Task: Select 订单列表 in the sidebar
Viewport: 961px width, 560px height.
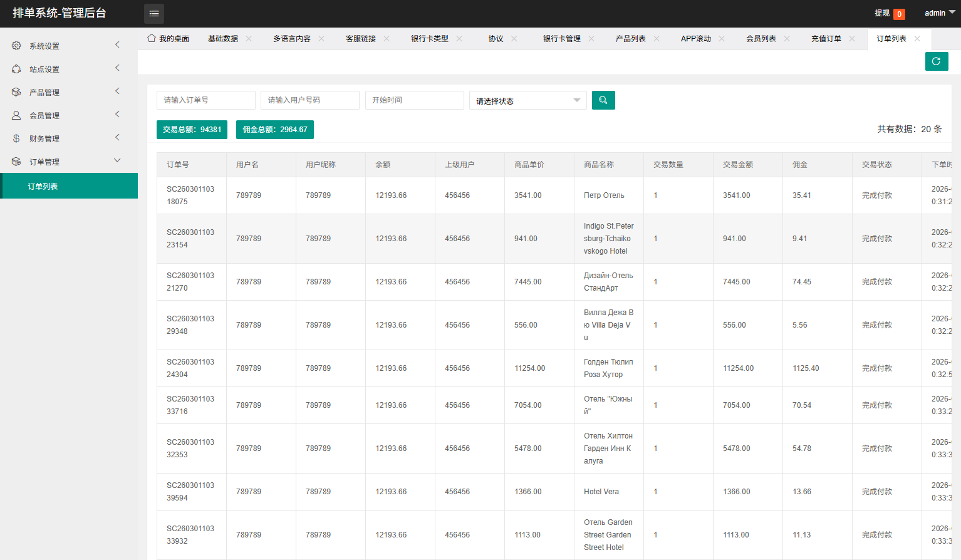Action: point(43,187)
